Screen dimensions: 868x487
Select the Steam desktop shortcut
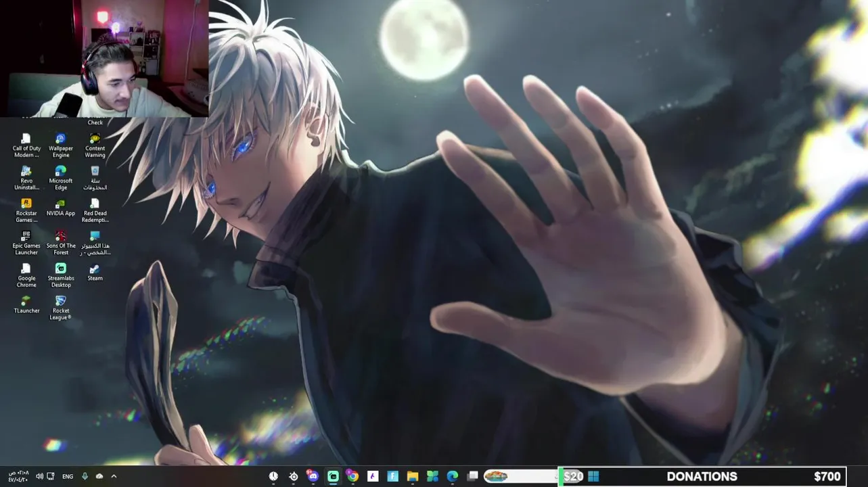95,272
